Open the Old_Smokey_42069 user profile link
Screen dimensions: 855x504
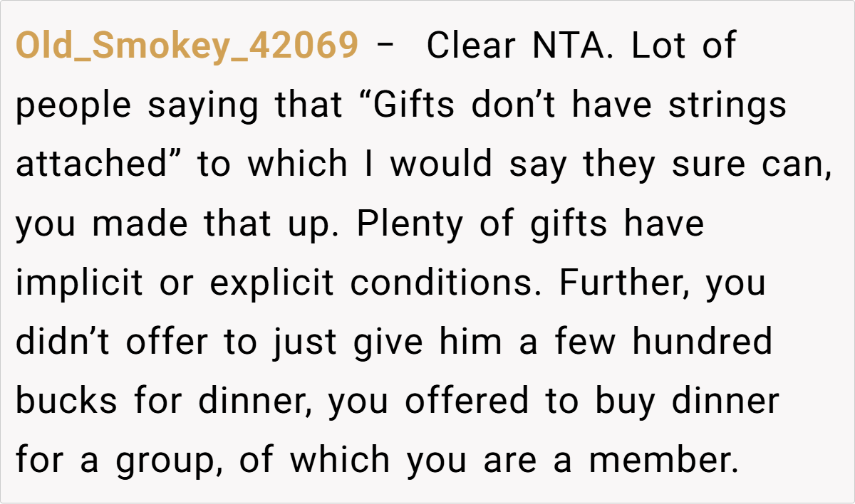187,46
